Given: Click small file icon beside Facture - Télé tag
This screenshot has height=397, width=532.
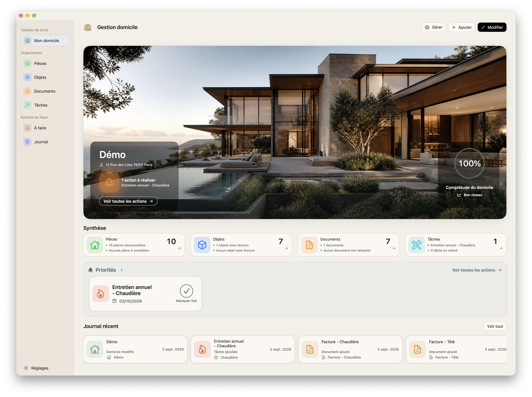Looking at the screenshot, I should click(431, 357).
